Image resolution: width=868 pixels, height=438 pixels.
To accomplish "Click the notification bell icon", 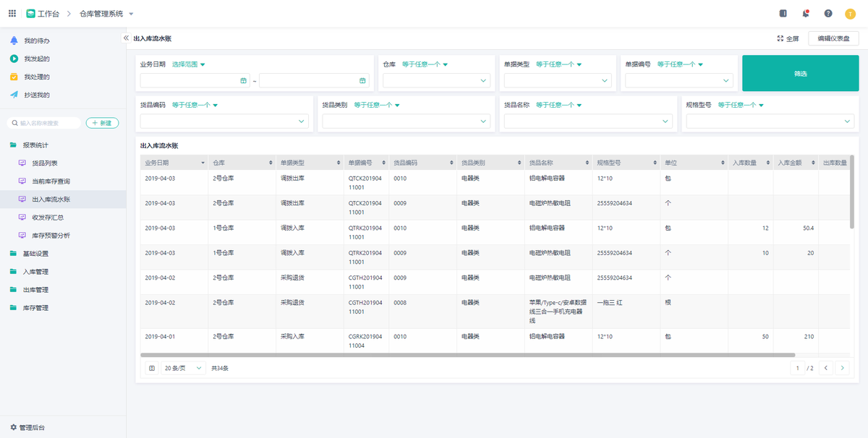I will click(x=806, y=14).
